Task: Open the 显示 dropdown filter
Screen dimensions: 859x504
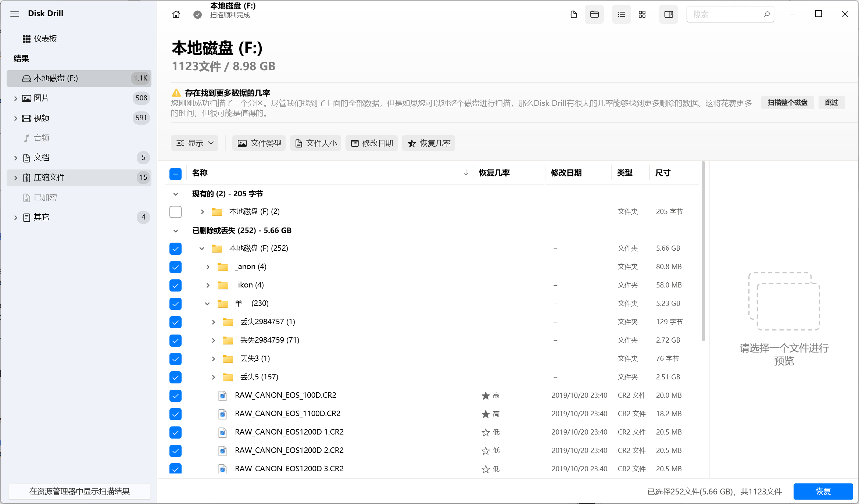Action: pos(195,143)
